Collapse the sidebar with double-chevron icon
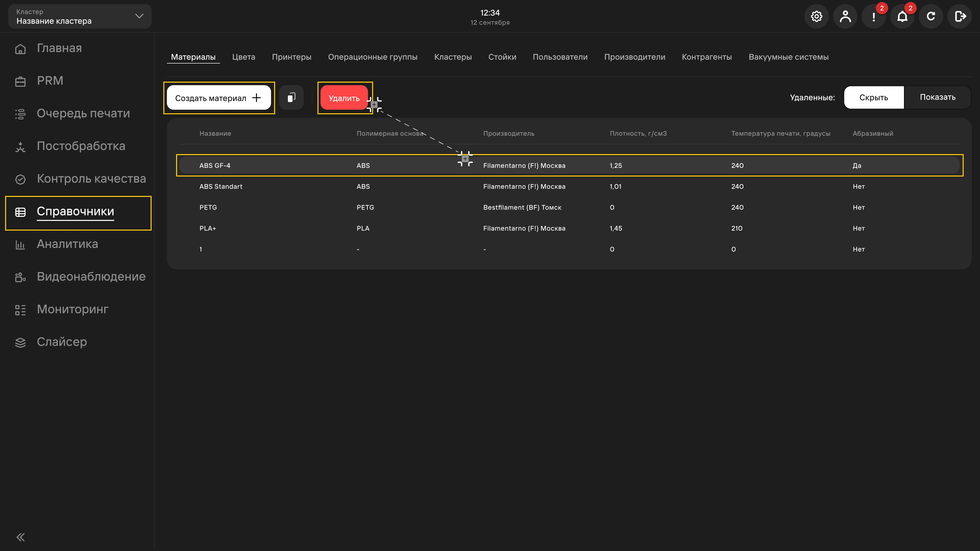The width and height of the screenshot is (980, 551). coord(20,537)
